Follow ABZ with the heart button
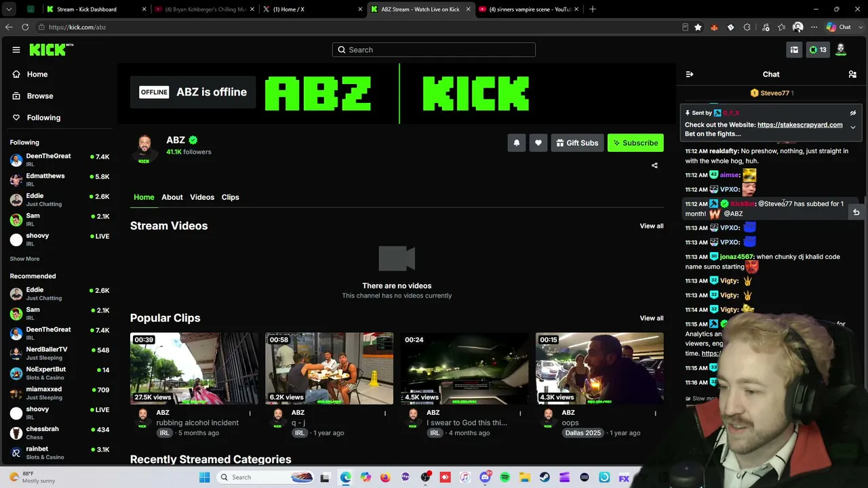 538,143
